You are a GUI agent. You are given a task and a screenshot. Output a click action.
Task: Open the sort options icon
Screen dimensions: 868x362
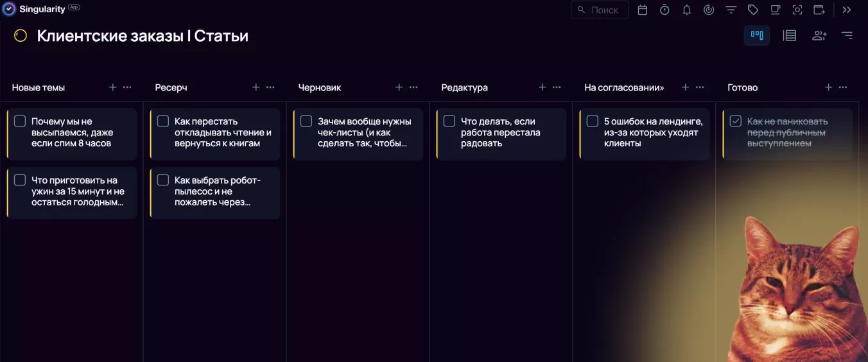click(x=847, y=35)
